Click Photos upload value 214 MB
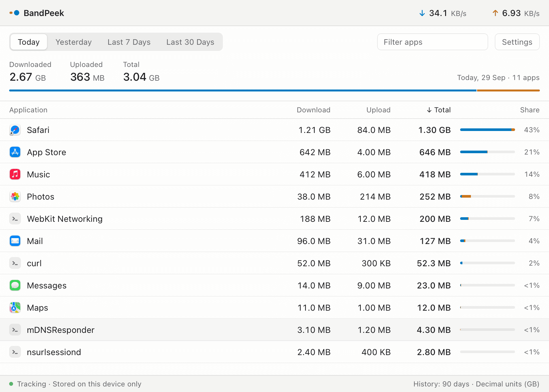This screenshot has width=549, height=392. pyautogui.click(x=375, y=197)
